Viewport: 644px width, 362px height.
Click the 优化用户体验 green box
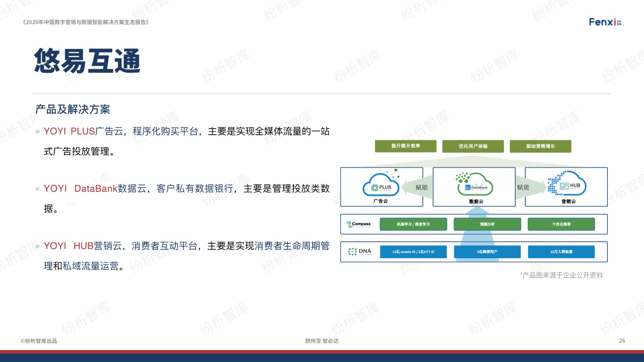pyautogui.click(x=473, y=146)
